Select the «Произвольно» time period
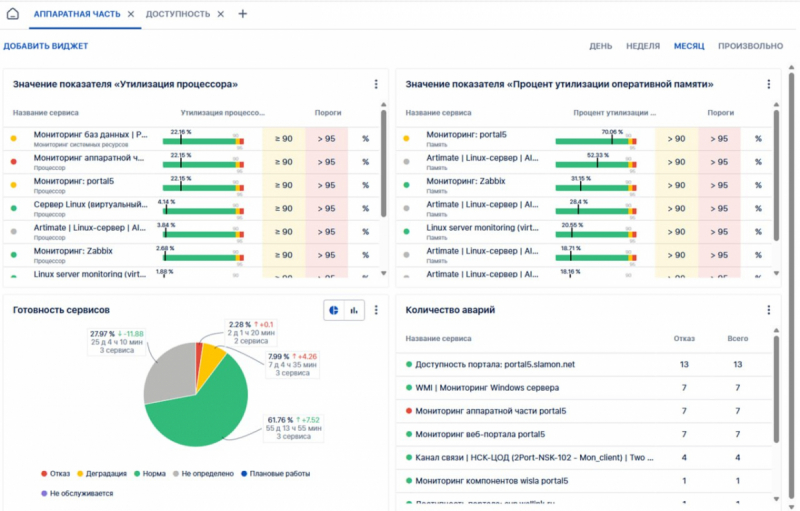Image resolution: width=800 pixels, height=511 pixels. 750,46
